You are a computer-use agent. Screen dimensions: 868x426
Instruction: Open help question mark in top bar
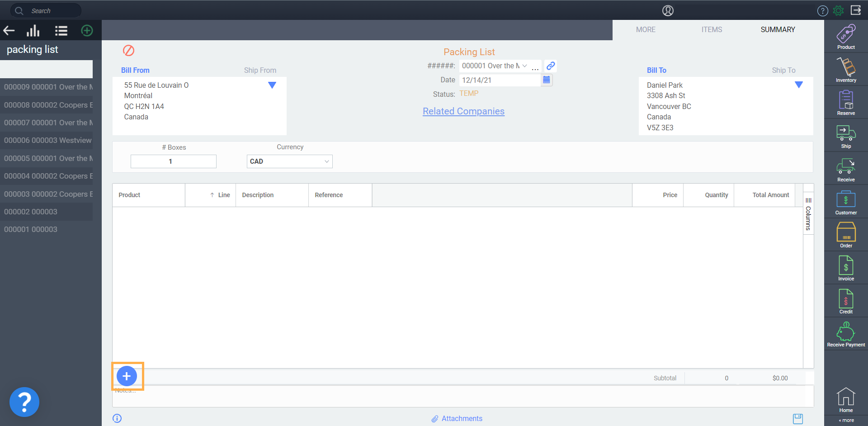pos(822,10)
